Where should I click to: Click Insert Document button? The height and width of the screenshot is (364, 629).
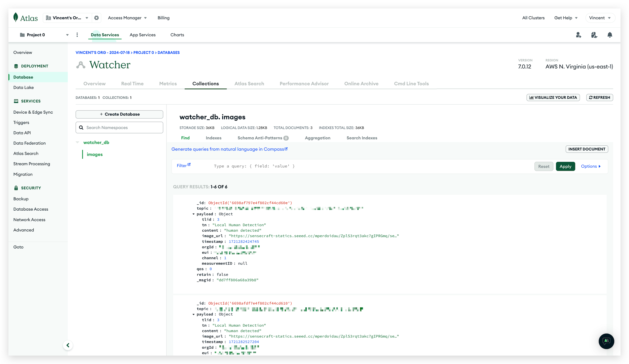[586, 149]
